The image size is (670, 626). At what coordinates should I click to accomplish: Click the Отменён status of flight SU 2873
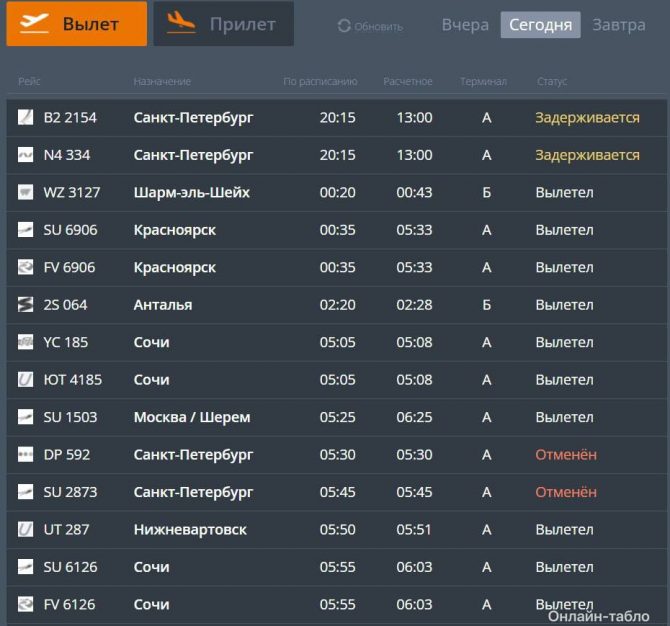pos(566,492)
